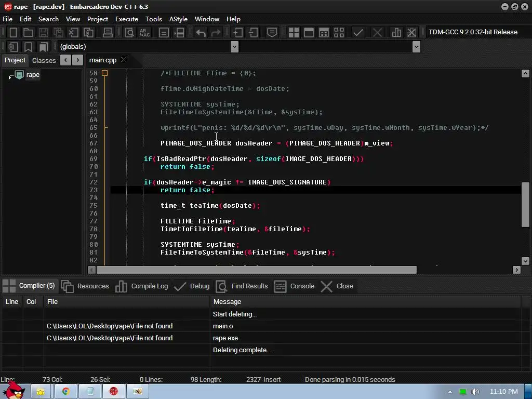This screenshot has height=399, width=532.
Task: Open the Compile Log bottom tab
Action: pyautogui.click(x=142, y=286)
